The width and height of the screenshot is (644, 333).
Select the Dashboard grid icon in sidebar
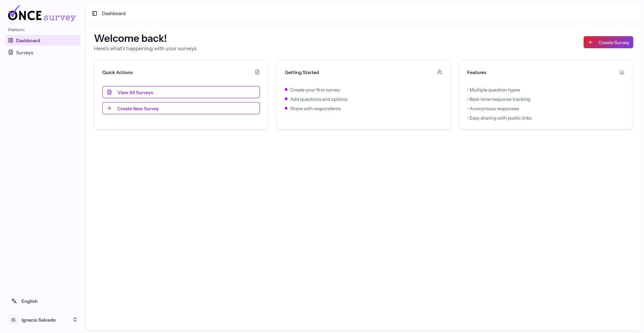(11, 40)
